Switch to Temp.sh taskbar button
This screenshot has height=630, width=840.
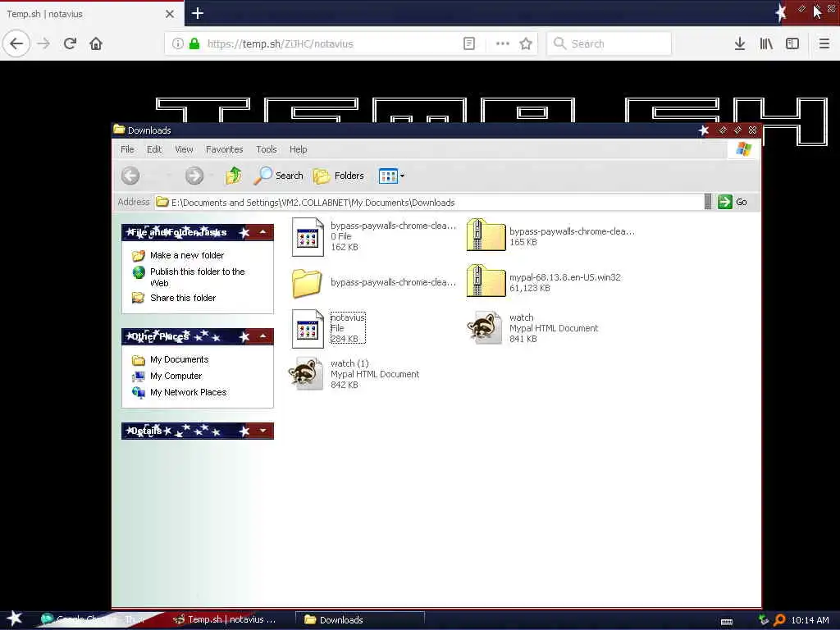(x=225, y=619)
